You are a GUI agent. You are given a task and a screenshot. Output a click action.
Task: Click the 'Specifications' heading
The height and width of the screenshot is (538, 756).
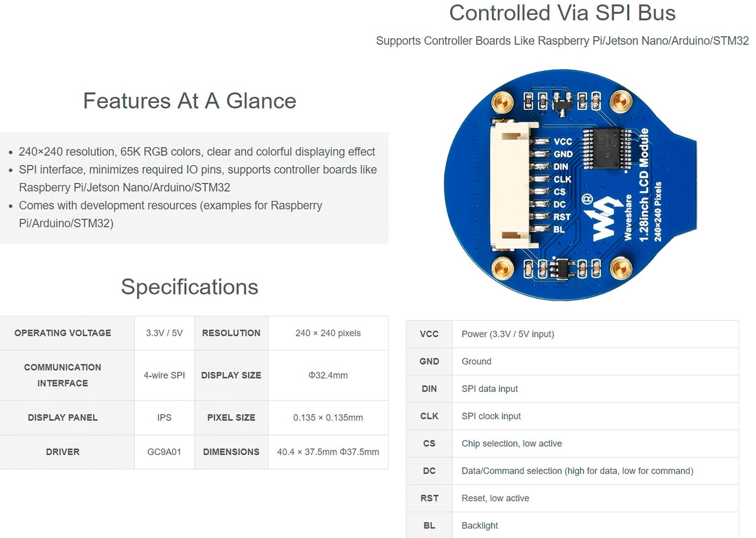pyautogui.click(x=190, y=286)
